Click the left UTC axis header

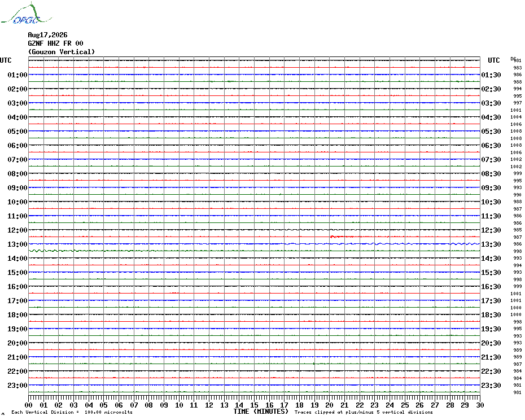[6, 60]
